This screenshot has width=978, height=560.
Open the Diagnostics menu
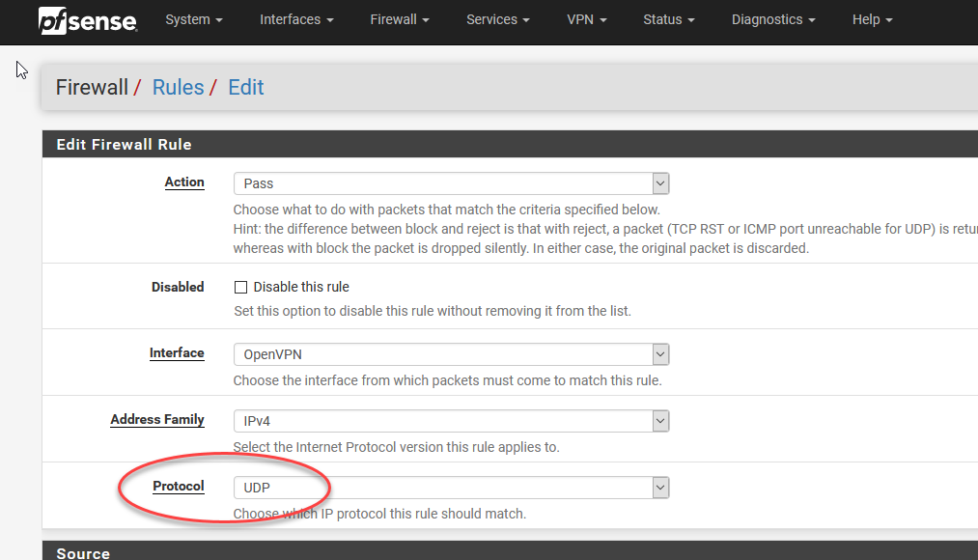(x=773, y=20)
